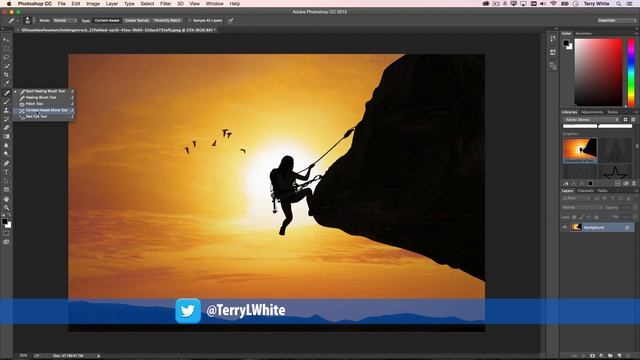The height and width of the screenshot is (360, 640).
Task: Select the Blur tool
Action: pyautogui.click(x=6, y=145)
